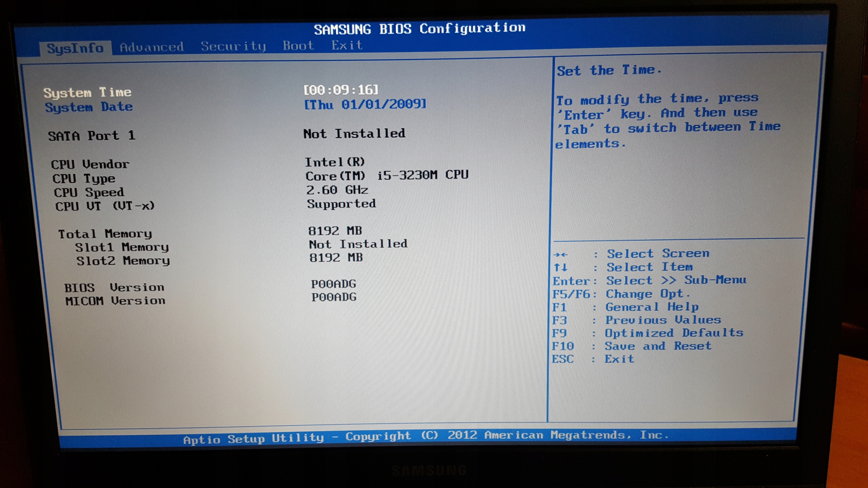Open the Boot tab

coord(298,45)
